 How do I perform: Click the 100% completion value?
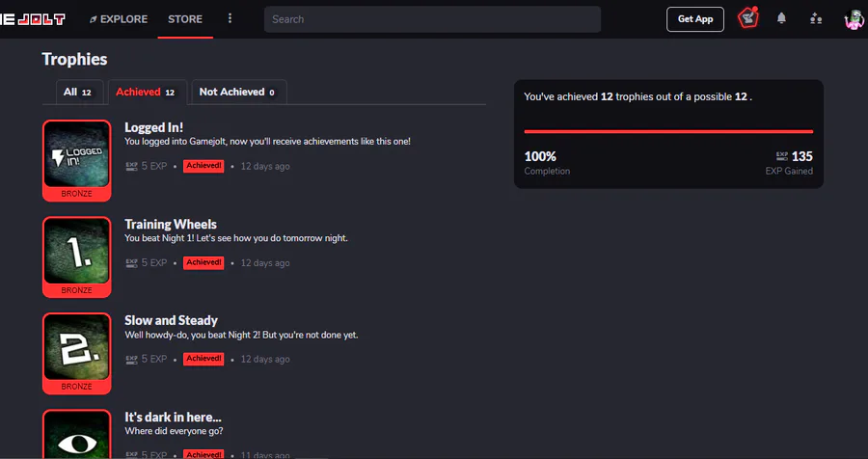(540, 156)
